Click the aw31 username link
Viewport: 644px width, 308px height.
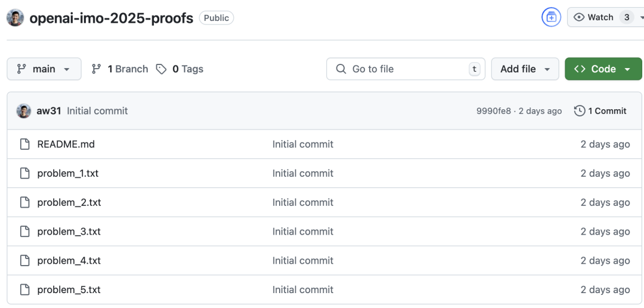[x=49, y=111]
